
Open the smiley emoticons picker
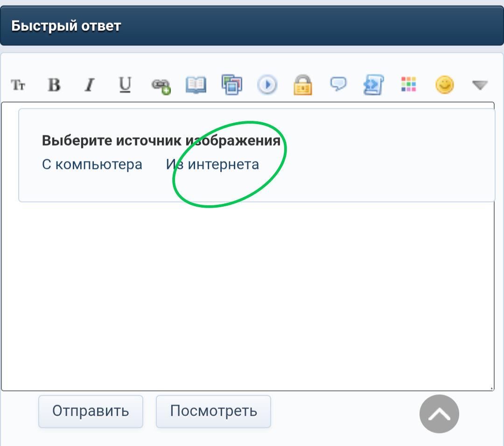[x=445, y=85]
